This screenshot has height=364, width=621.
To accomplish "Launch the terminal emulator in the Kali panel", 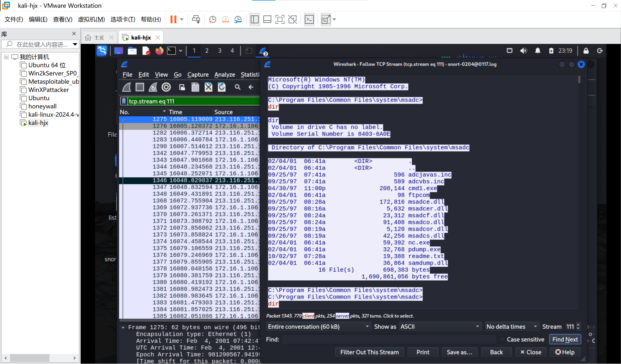I will point(171,51).
